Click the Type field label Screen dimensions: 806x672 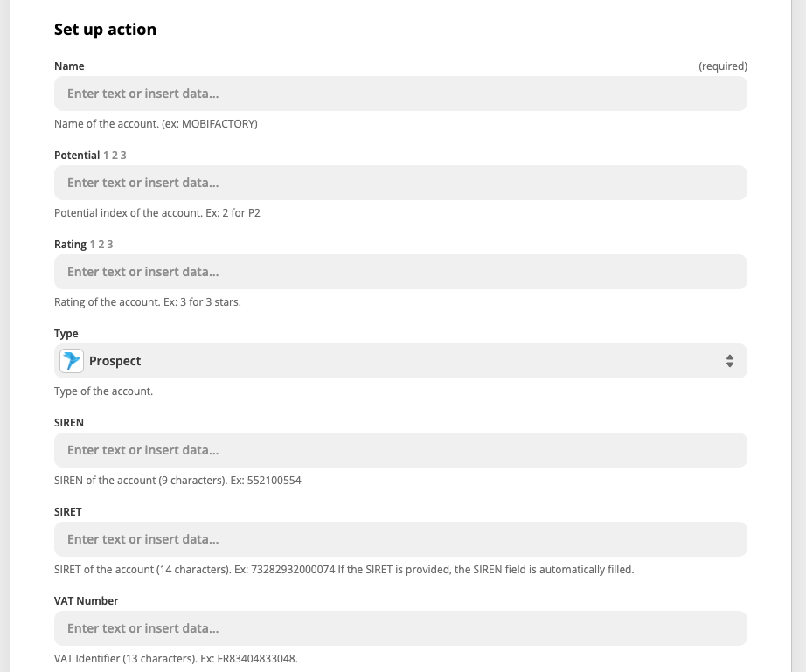click(66, 334)
